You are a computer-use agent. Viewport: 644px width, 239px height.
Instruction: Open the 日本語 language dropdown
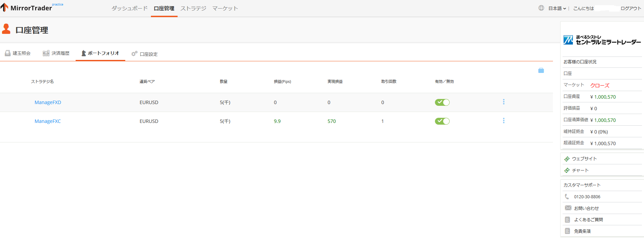click(557, 8)
